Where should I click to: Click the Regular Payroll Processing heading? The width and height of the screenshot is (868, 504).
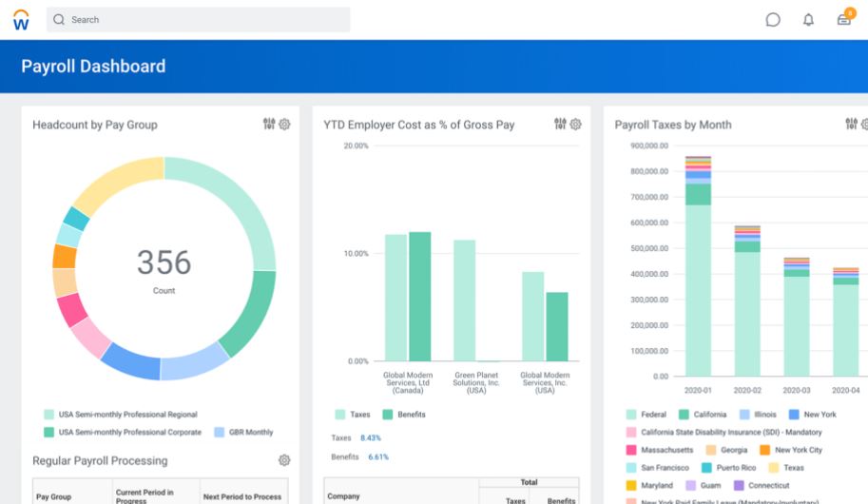click(x=100, y=461)
